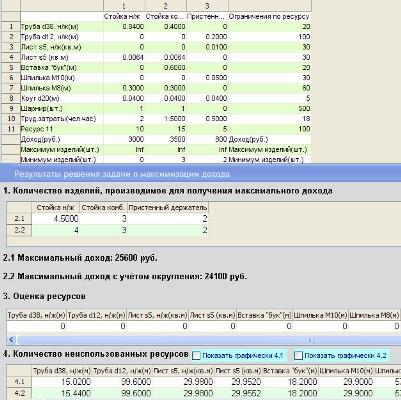Select the 'Труба d12, н/ж(м)' row label in the top table

pyautogui.click(x=62, y=37)
